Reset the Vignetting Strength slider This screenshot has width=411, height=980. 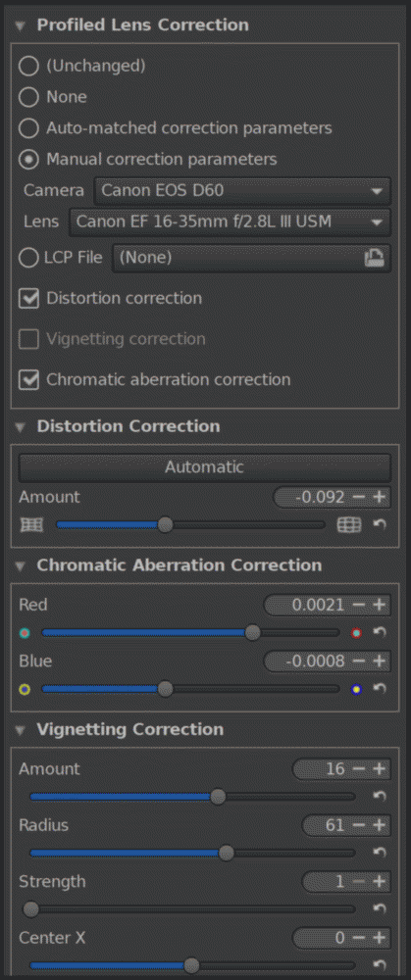(x=379, y=908)
